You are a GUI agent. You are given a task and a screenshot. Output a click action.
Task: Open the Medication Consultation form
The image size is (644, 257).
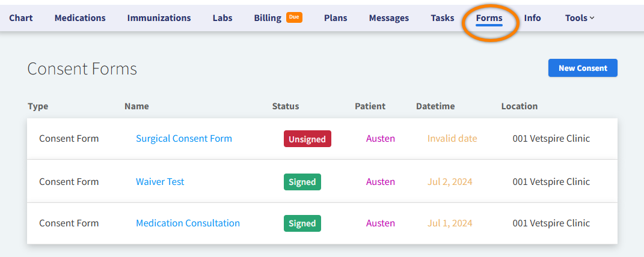point(188,223)
